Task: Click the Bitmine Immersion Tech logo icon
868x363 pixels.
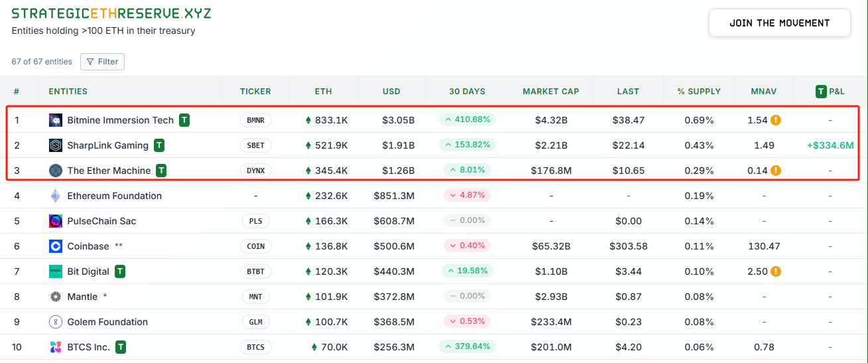Action: point(56,120)
